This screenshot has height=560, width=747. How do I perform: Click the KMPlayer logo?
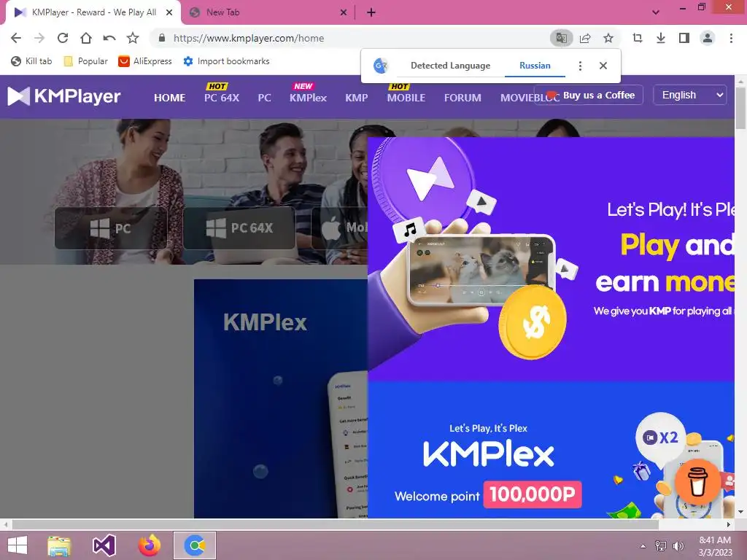[64, 96]
